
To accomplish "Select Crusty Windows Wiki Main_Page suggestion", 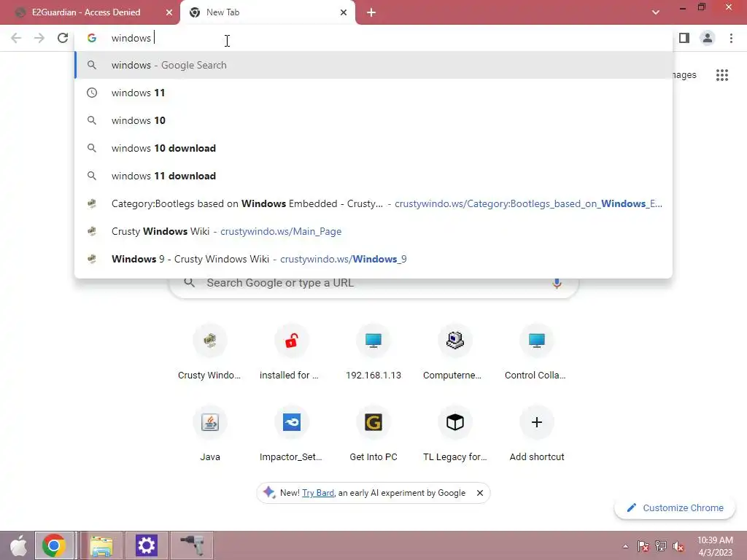I will click(373, 231).
